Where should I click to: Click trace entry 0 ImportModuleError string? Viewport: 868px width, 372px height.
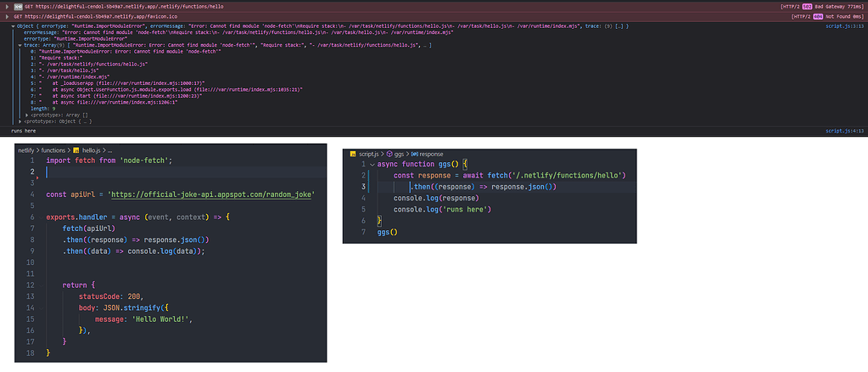click(126, 51)
